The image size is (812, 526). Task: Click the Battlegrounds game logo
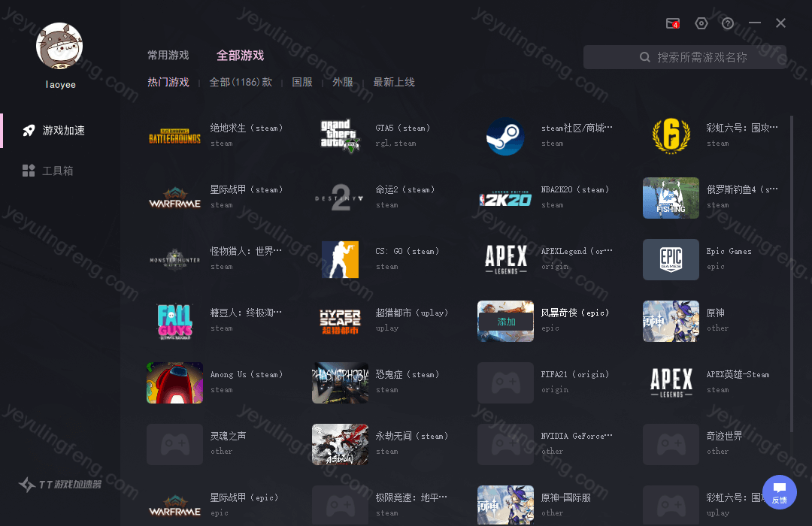point(174,136)
